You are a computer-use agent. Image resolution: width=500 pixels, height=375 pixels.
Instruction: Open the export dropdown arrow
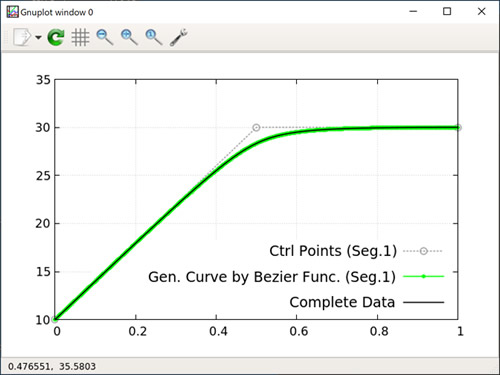click(38, 37)
